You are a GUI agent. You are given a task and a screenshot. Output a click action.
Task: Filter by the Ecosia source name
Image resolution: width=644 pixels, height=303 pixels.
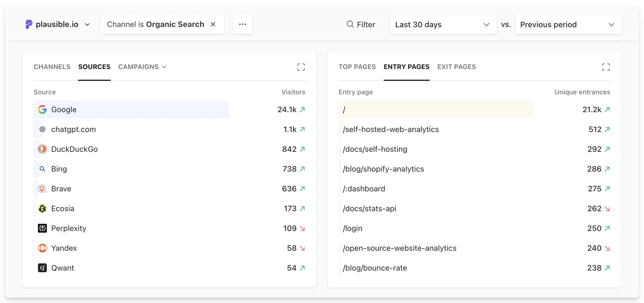click(x=62, y=209)
